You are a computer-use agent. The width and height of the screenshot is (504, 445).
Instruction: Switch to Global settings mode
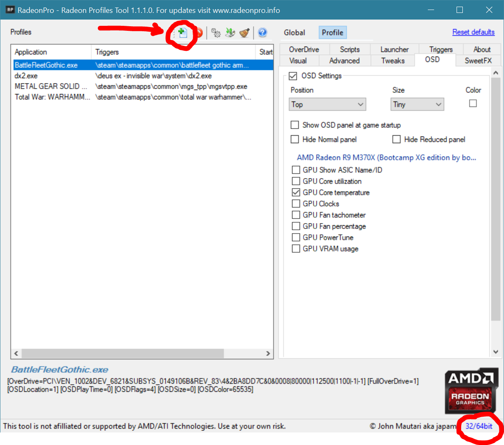click(294, 32)
